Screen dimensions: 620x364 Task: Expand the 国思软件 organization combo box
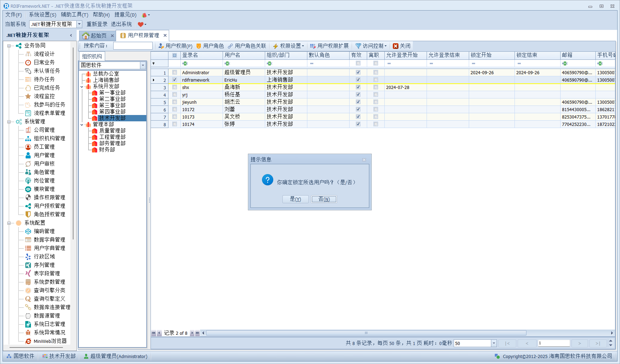(143, 65)
